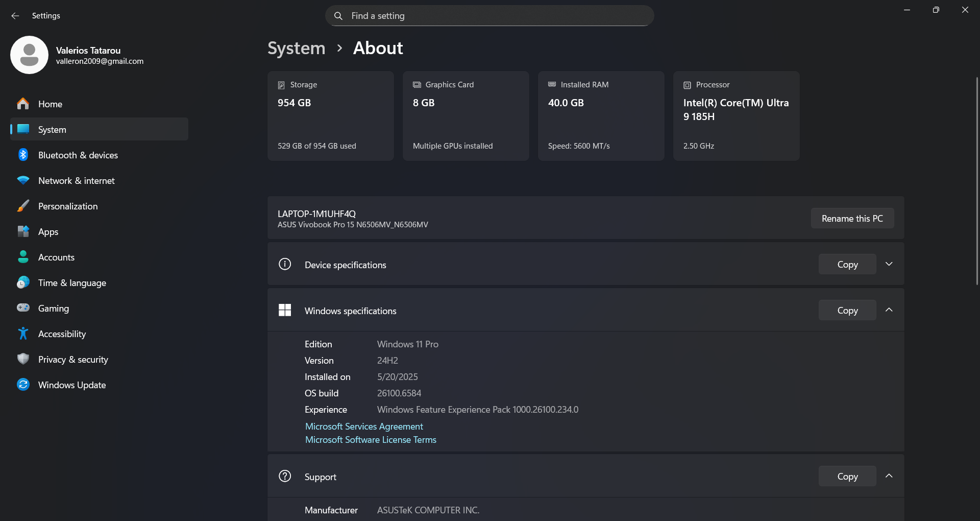Open Time & language settings

tap(99, 282)
